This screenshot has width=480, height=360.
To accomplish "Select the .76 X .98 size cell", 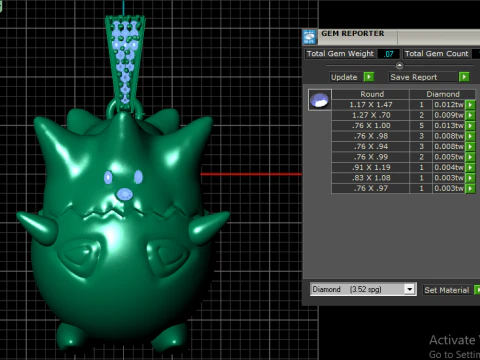I will pyautogui.click(x=371, y=136).
